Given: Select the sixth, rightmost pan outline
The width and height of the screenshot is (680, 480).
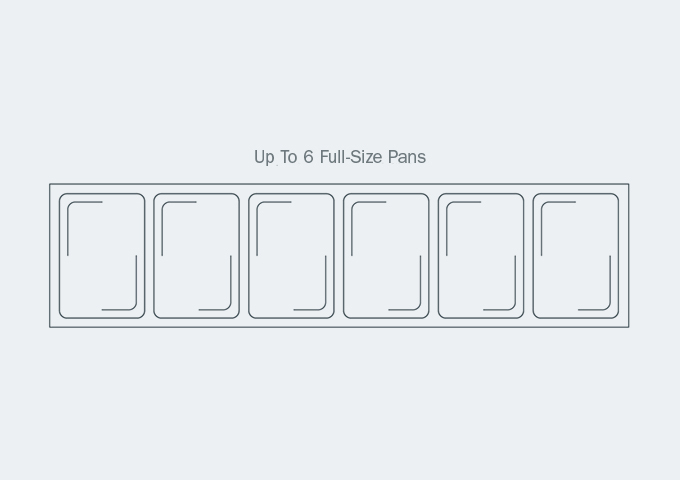Looking at the screenshot, I should [576, 256].
